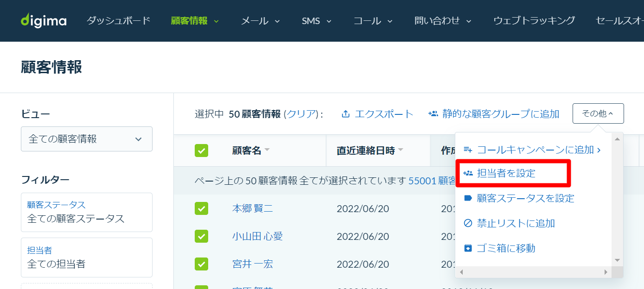The image size is (644, 289).
Task: Uncheck the 小山田 心愛 row checkbox
Action: pos(201,236)
